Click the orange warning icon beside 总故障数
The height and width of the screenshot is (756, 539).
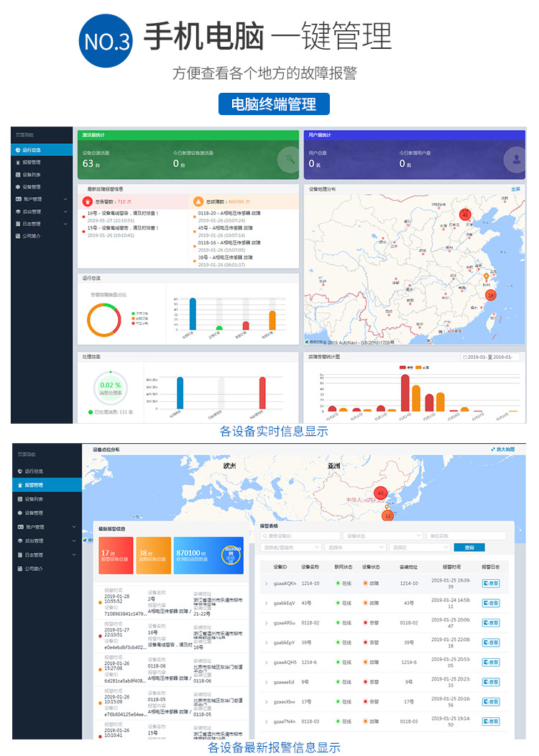[198, 201]
